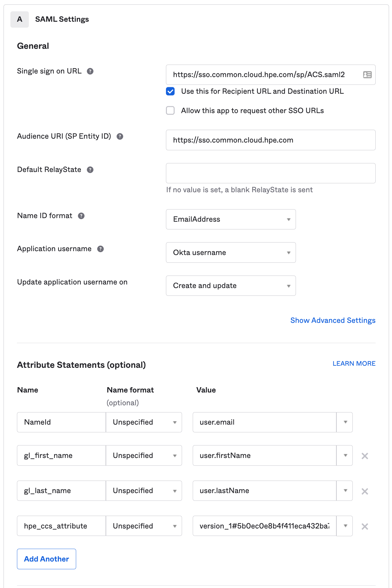Image resolution: width=392 pixels, height=588 pixels.
Task: Click the help icon beside Single sign on URL
Action: point(91,71)
